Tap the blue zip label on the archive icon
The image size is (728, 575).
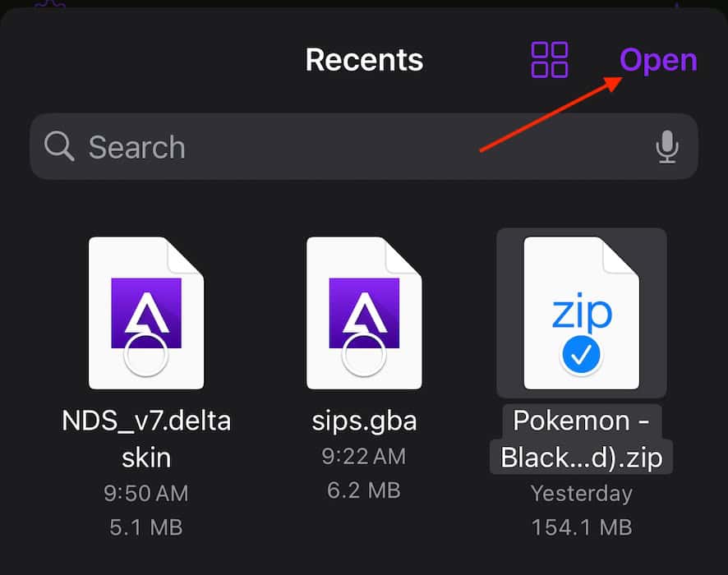coord(582,313)
